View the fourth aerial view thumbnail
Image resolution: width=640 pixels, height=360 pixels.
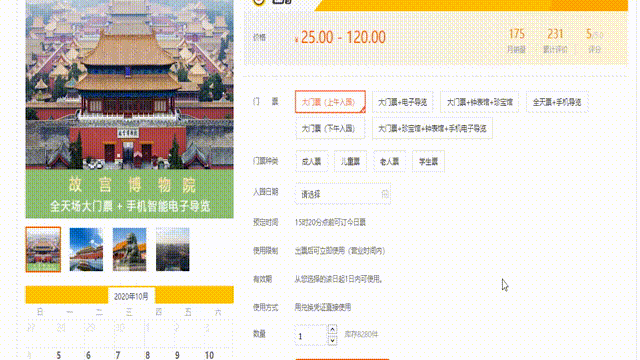pyautogui.click(x=173, y=249)
